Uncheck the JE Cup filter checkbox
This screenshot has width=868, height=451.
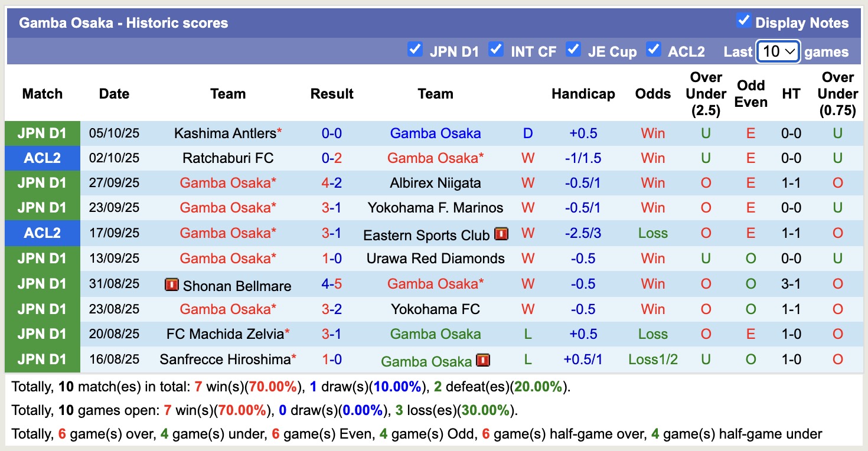573,51
